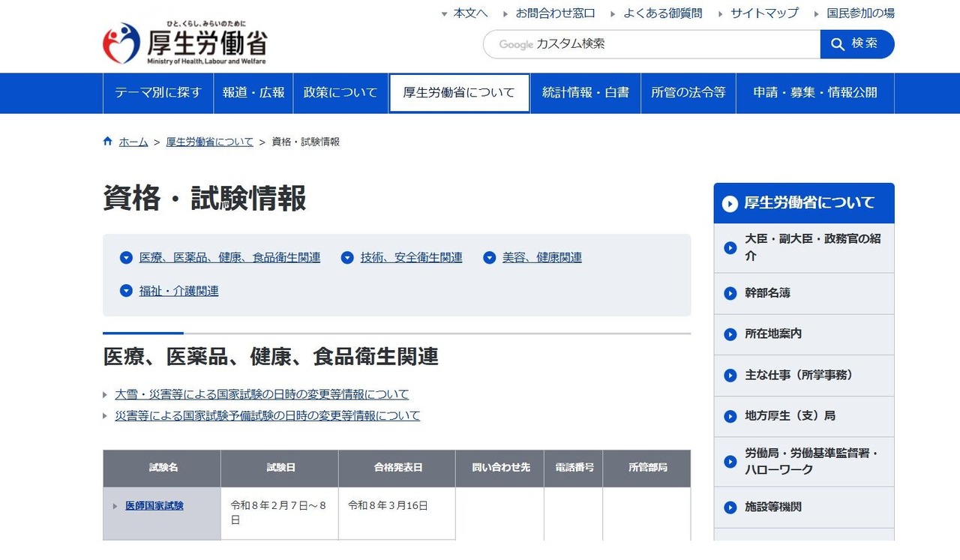Viewport: 960px width, 560px height.
Task: Click the triangle beside 災害等 予備試験 notice
Action: click(x=106, y=415)
